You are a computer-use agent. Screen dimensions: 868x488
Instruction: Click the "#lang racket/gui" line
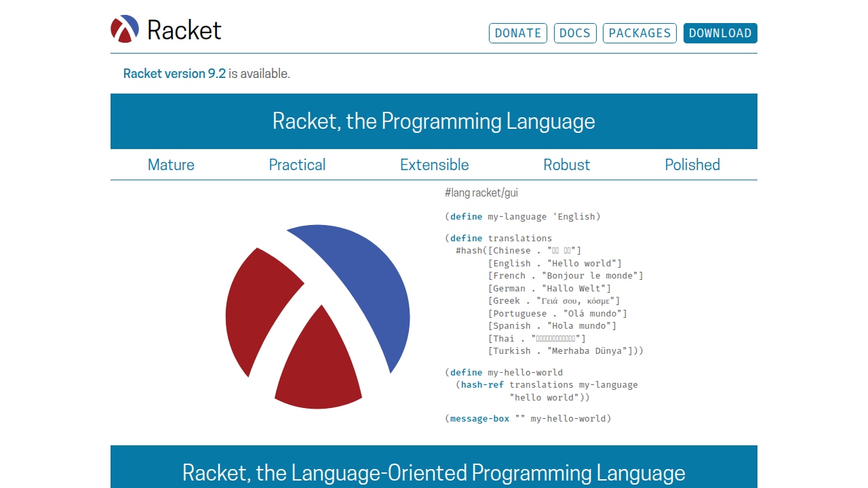481,193
